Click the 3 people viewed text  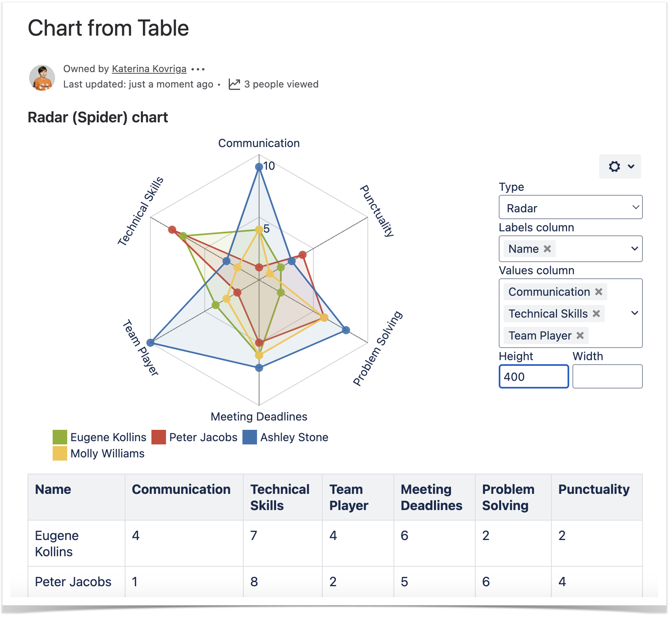pyautogui.click(x=281, y=84)
